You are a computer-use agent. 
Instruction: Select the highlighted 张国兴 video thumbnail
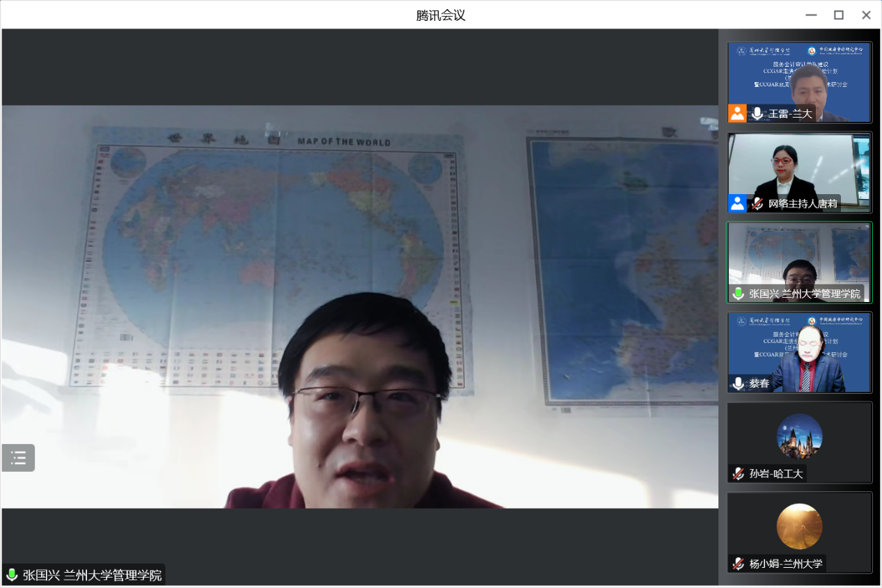coord(799,257)
